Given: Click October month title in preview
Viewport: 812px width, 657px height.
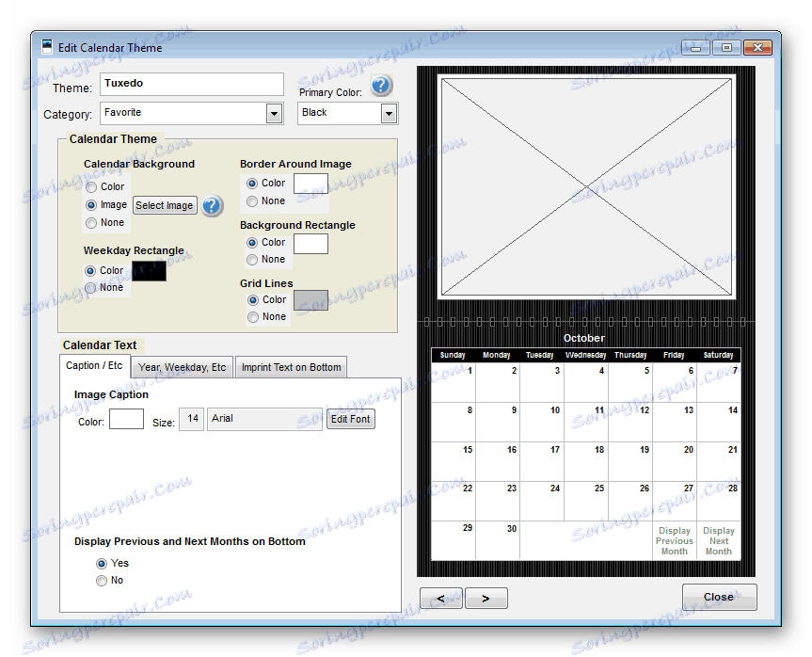Looking at the screenshot, I should coord(584,338).
